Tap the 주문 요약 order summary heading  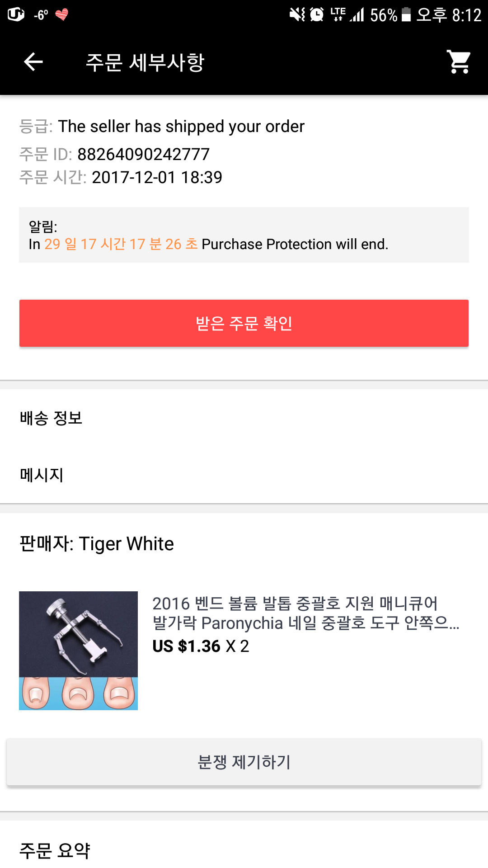[x=55, y=850]
